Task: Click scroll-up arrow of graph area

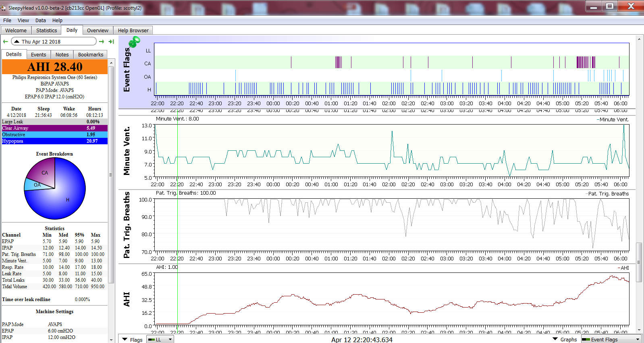Action: (x=639, y=39)
